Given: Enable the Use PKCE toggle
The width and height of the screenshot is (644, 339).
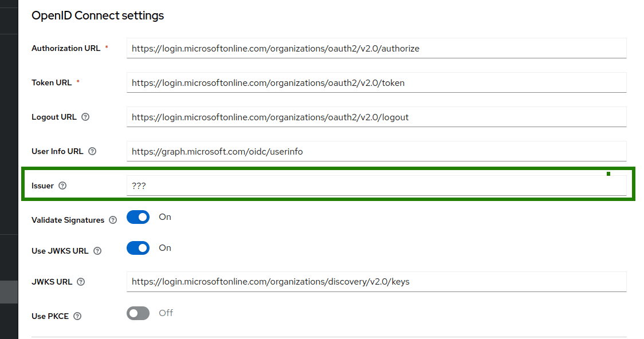Looking at the screenshot, I should 138,313.
